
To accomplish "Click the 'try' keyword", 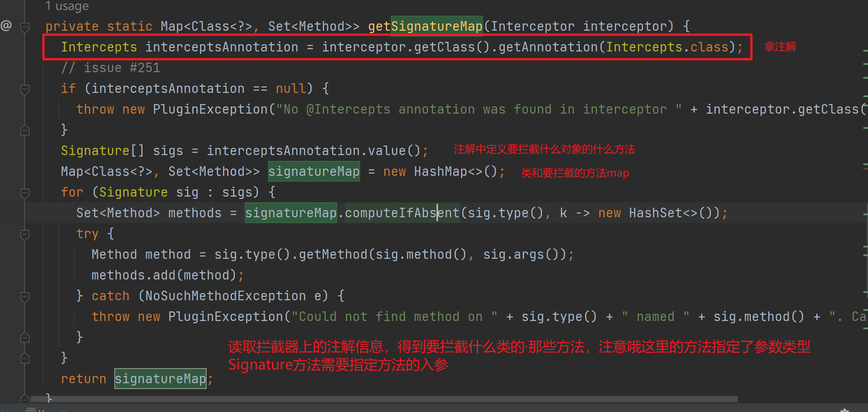I will (x=87, y=233).
